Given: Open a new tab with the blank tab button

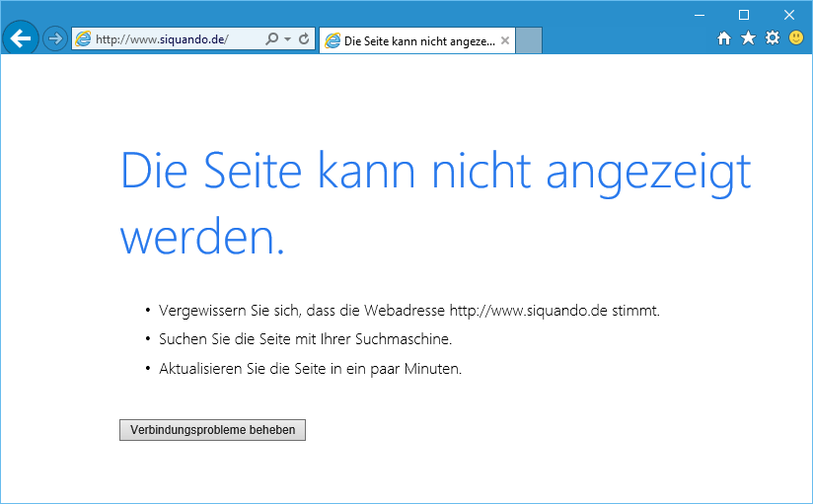Looking at the screenshot, I should coord(529,40).
